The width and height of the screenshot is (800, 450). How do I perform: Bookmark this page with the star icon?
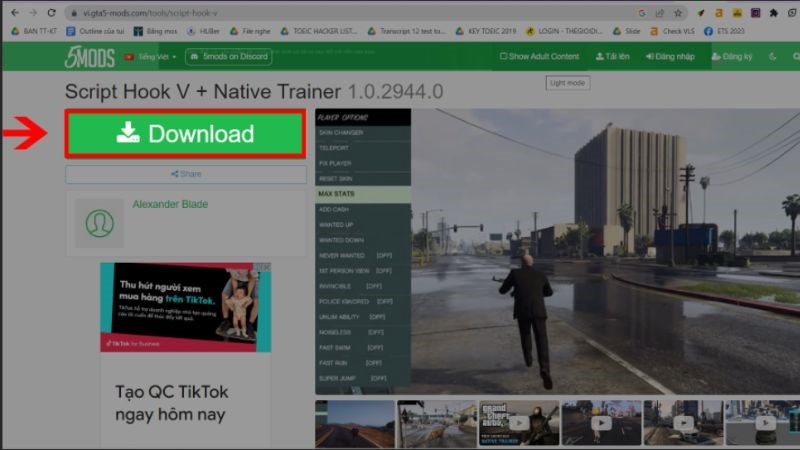coord(678,13)
